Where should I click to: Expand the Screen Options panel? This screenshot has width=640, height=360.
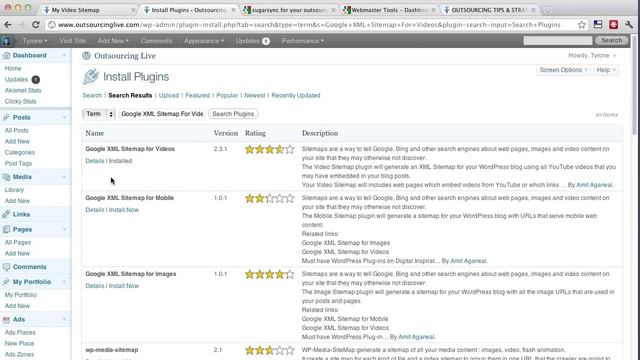[563, 70]
